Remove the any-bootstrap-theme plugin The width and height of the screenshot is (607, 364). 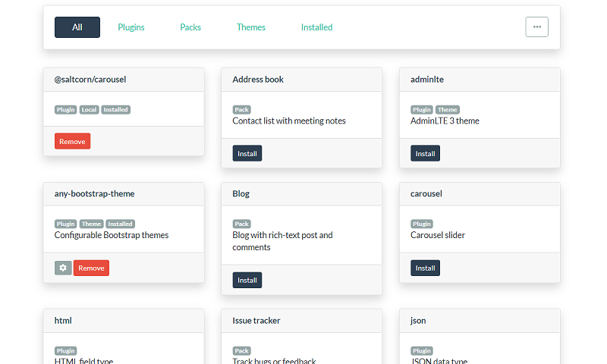click(x=91, y=268)
